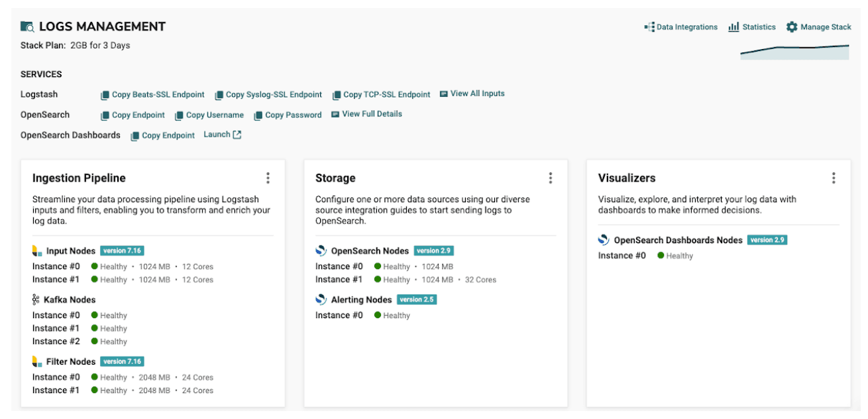
Task: Select the Statistics bar-chart icon
Action: tap(733, 27)
